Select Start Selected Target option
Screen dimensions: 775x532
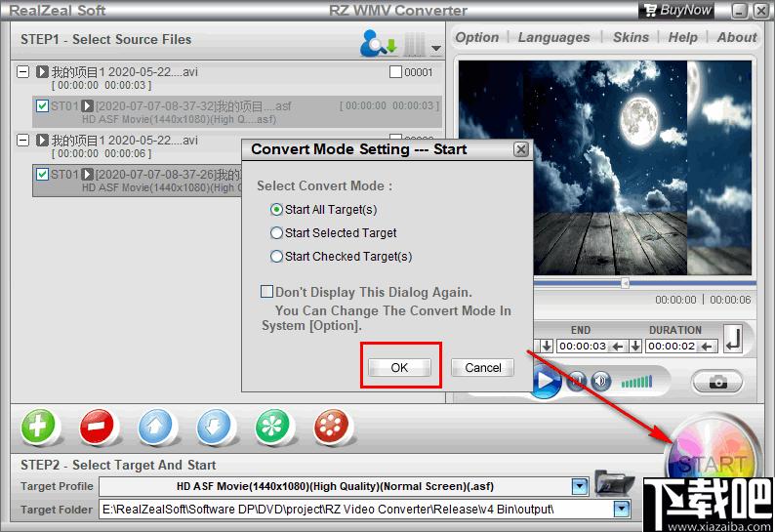tap(276, 233)
